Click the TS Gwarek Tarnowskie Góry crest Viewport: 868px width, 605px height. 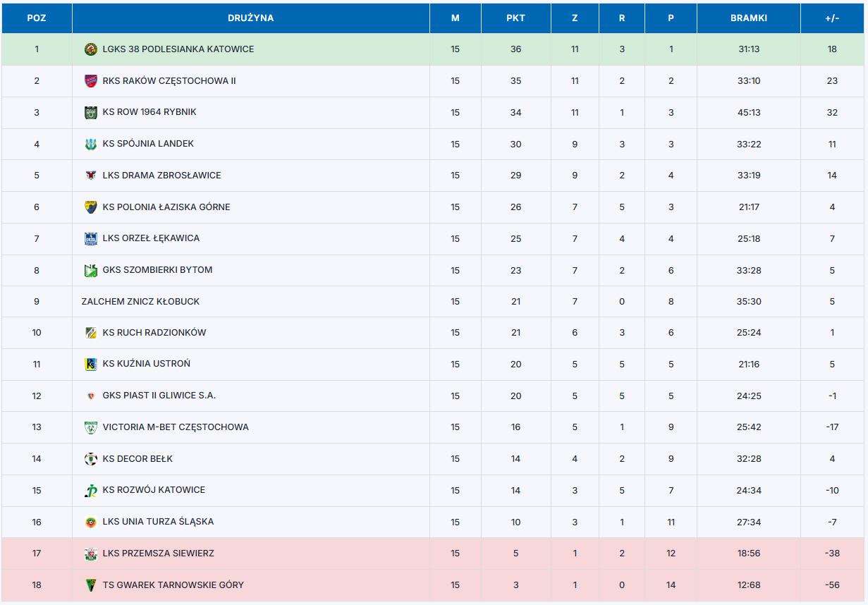click(90, 585)
